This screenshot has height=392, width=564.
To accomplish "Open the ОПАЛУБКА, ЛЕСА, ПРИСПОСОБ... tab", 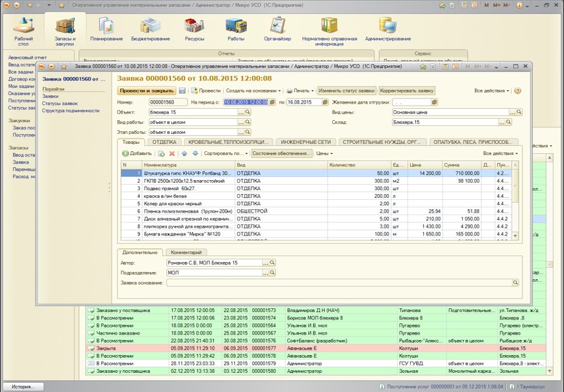I will (474, 143).
